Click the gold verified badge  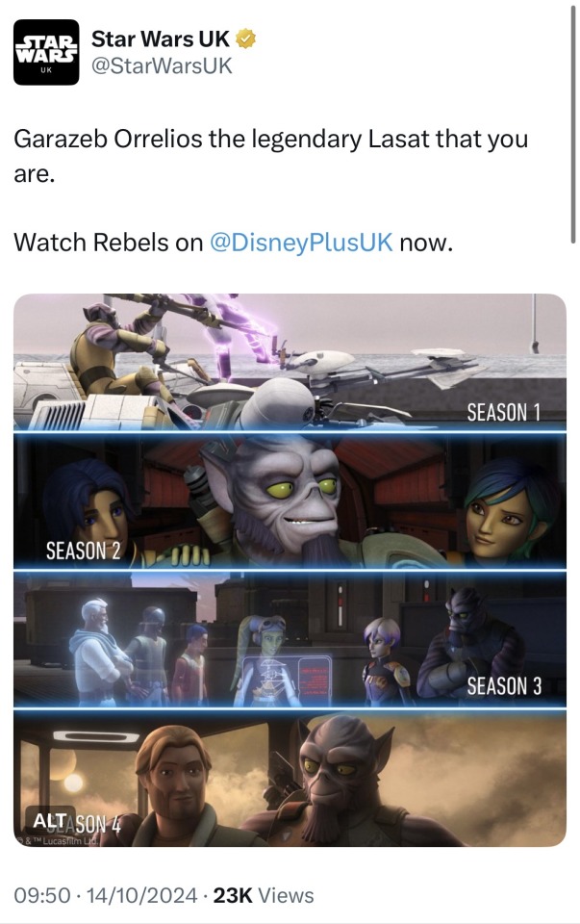(245, 38)
